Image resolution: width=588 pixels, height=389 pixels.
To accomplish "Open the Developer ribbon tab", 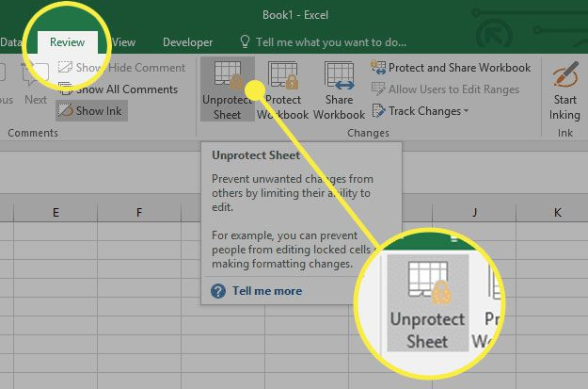I will 187,41.
